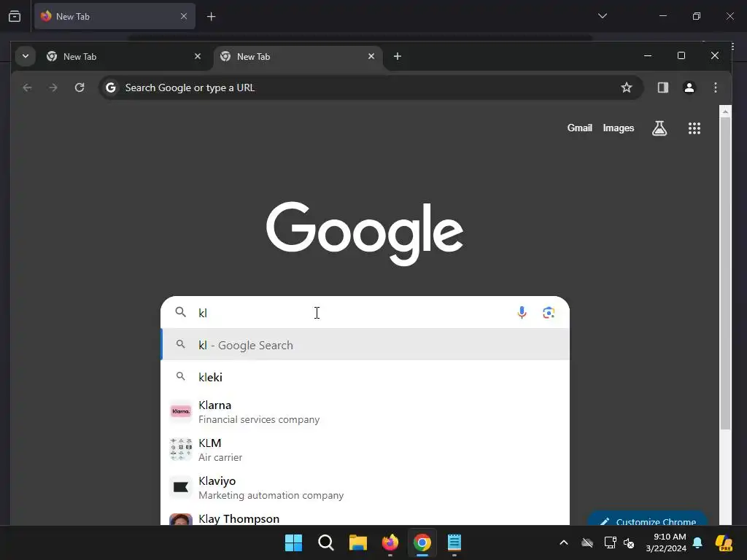Expand Firefox's list all tabs chevron
The width and height of the screenshot is (747, 560).
tap(602, 16)
